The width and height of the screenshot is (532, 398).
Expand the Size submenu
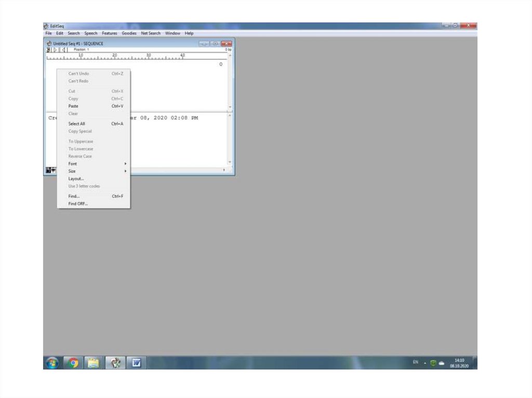pyautogui.click(x=94, y=171)
